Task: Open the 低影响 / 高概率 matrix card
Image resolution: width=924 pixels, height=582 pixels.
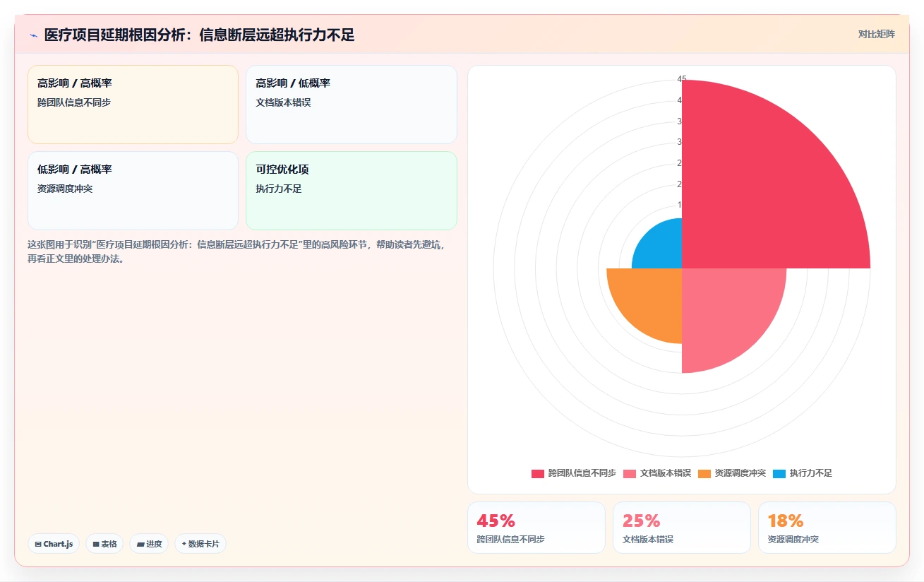Action: click(133, 191)
